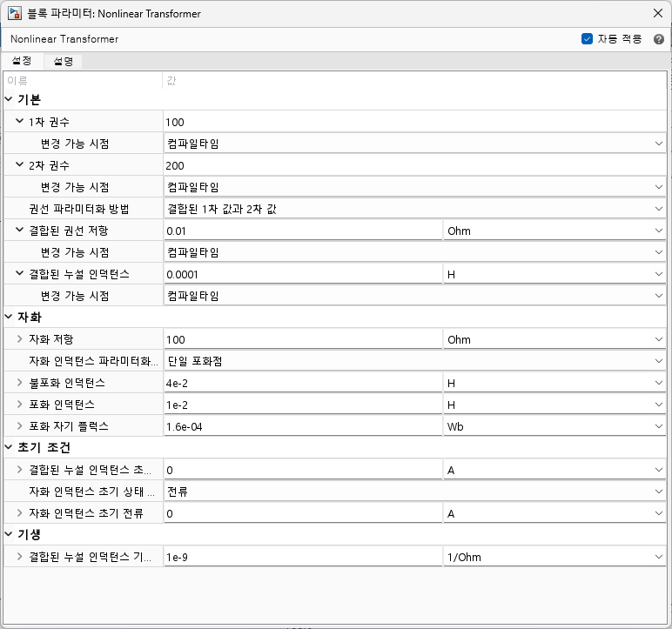Expand the 자화 저항 row

pos(20,339)
